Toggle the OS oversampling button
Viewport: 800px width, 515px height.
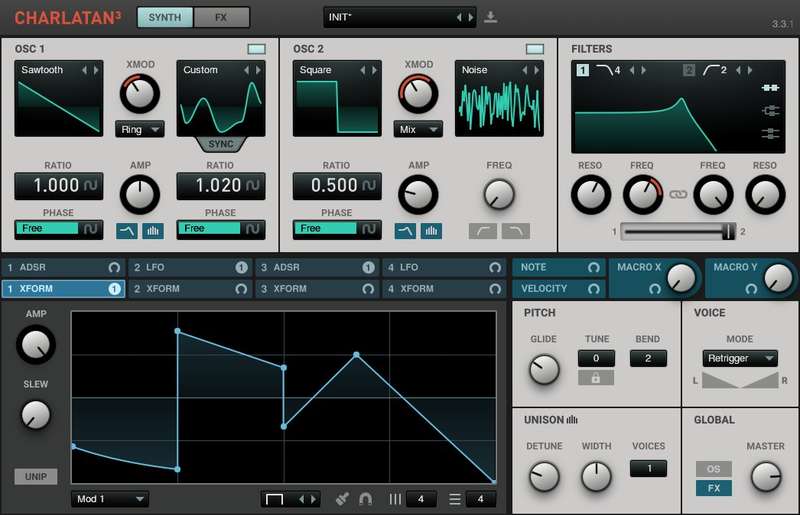(x=714, y=469)
